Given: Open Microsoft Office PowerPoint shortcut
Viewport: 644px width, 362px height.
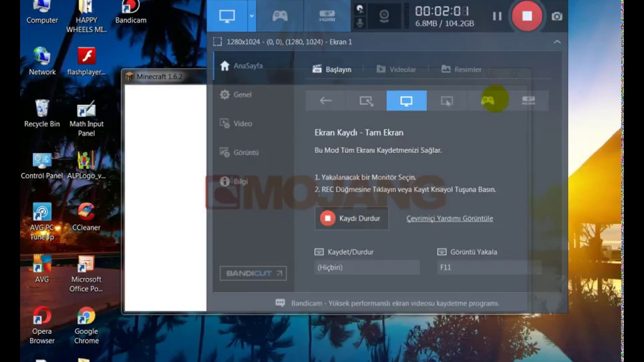Looking at the screenshot, I should 87,274.
